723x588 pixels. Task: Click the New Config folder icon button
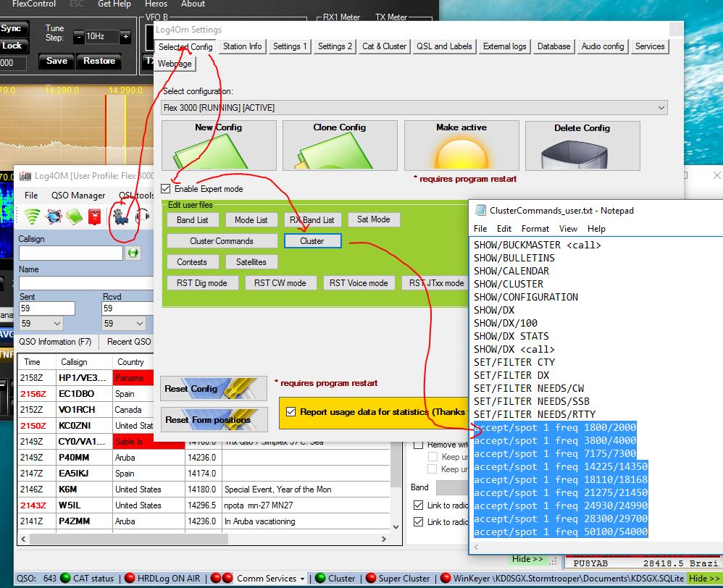[219, 146]
